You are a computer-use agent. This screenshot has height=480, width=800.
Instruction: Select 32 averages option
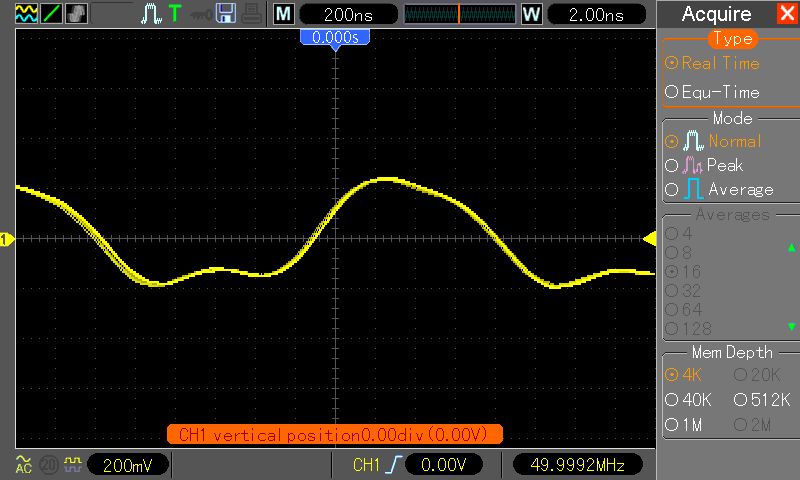click(x=683, y=290)
